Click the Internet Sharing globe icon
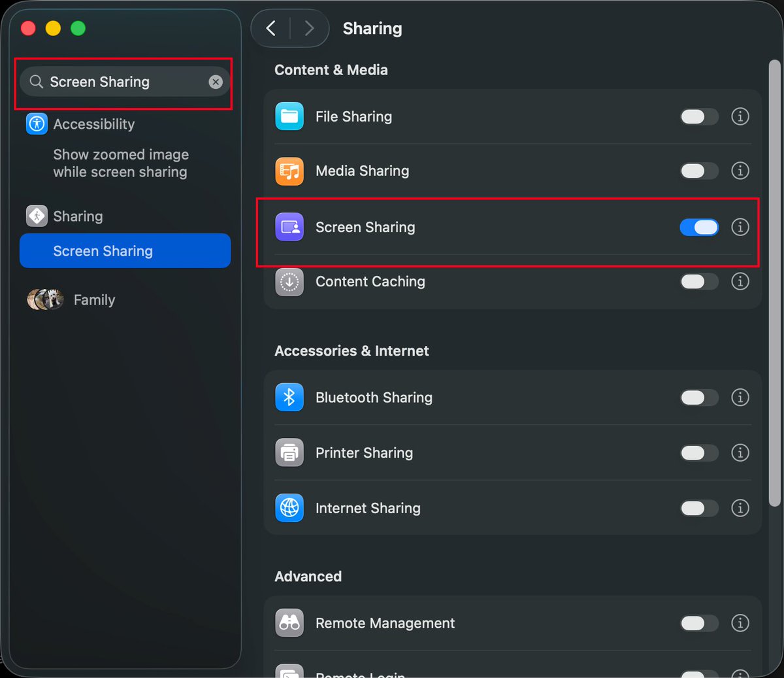This screenshot has width=784, height=678. point(289,507)
